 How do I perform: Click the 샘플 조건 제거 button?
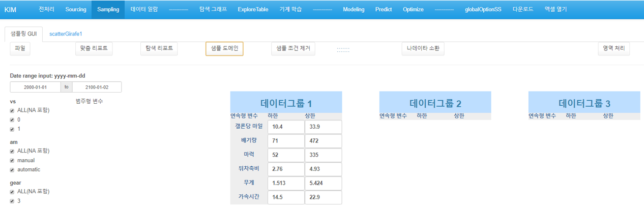point(293,48)
